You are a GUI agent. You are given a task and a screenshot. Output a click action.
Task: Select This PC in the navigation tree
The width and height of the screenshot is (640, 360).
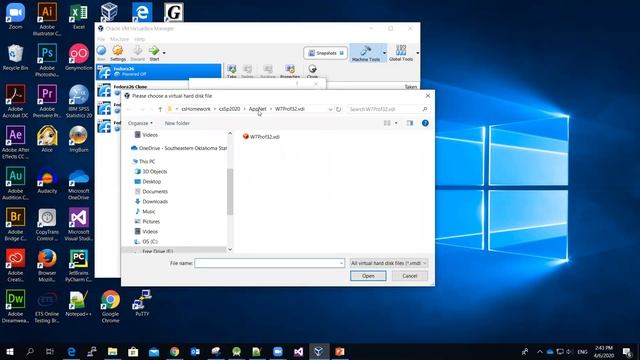pyautogui.click(x=143, y=162)
